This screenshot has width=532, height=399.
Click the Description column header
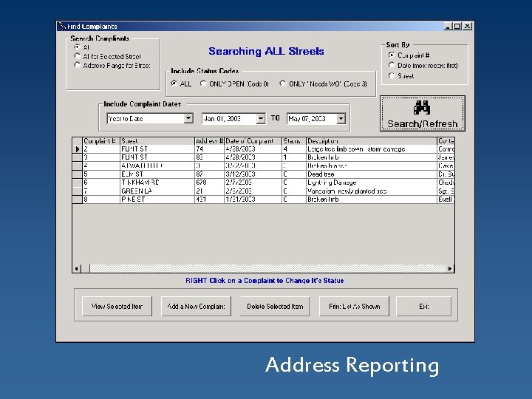click(372, 141)
